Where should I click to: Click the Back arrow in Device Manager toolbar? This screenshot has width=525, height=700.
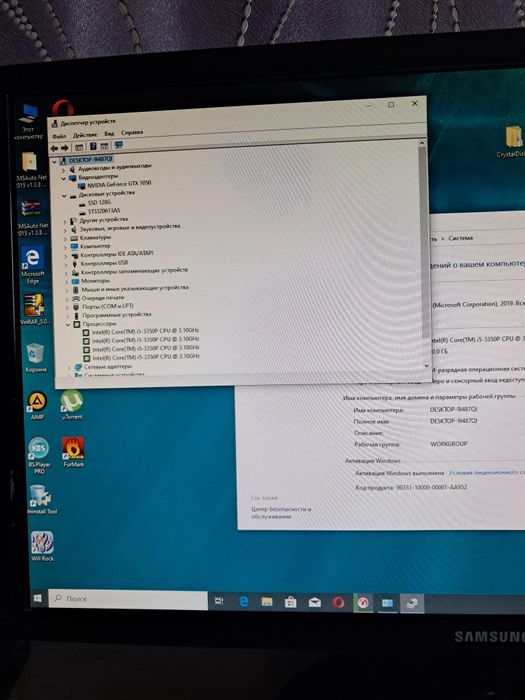tap(54, 148)
